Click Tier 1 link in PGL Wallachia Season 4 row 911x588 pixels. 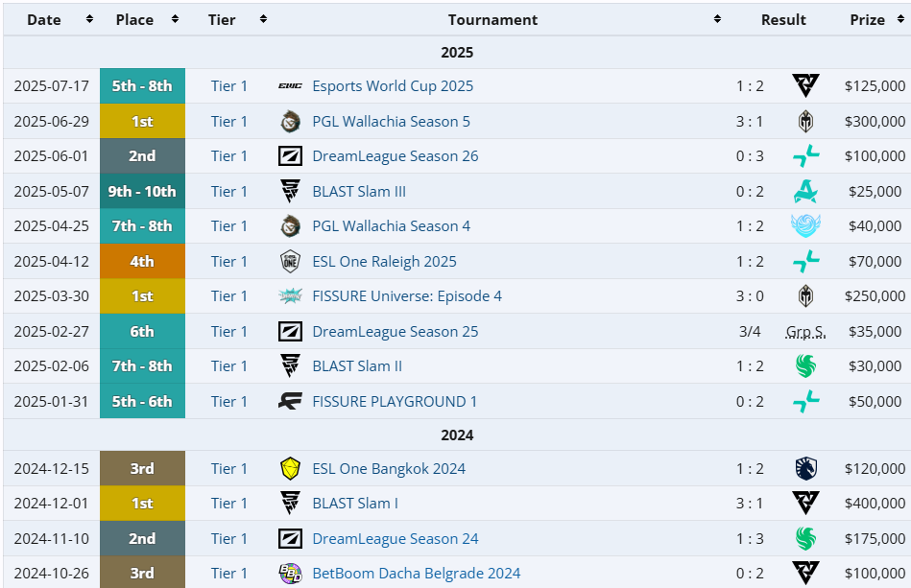pyautogui.click(x=229, y=226)
